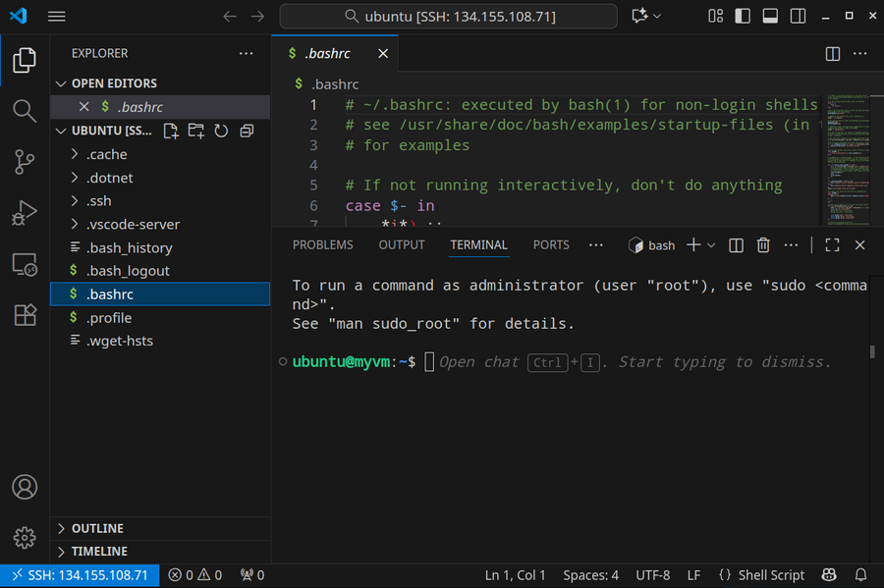The height and width of the screenshot is (588, 884).
Task: Open the Extensions view
Action: coord(25,315)
